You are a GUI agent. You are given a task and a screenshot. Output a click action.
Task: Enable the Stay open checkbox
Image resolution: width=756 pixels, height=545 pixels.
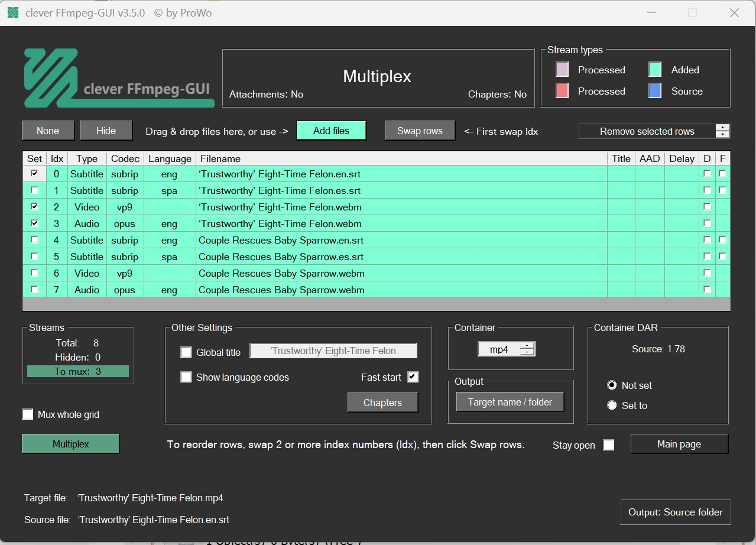point(608,445)
